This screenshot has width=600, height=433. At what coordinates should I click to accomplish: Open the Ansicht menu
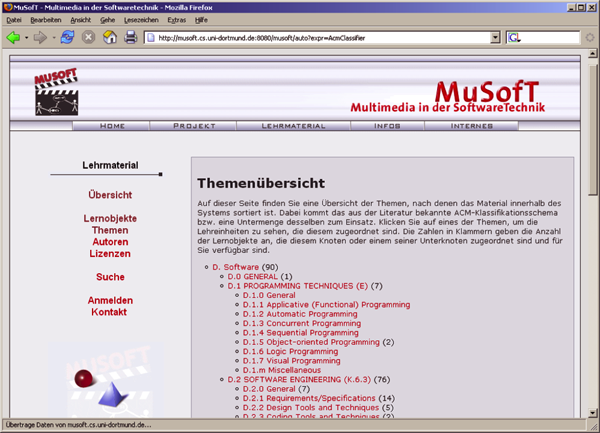80,20
